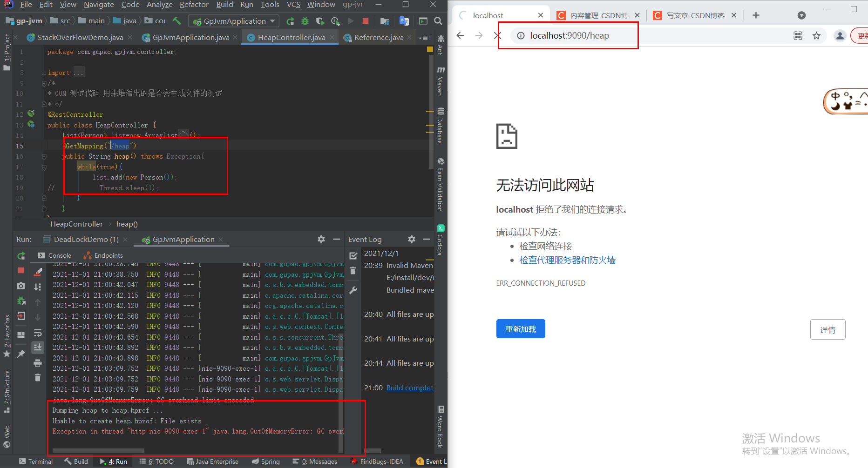Start a Debug session from the toolbar
Screen dimensions: 868x468
(x=305, y=20)
